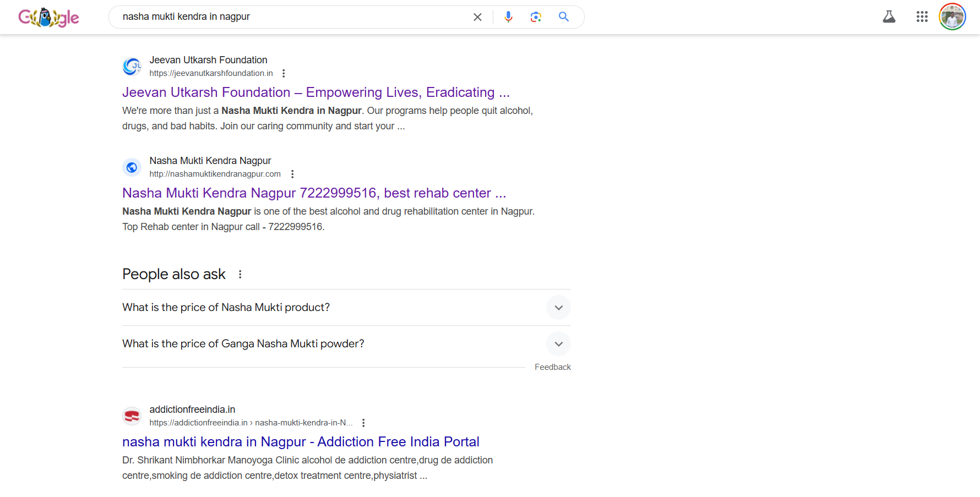Screen dimensions: 980x497
Task: Open Google Lens image search
Action: pyautogui.click(x=536, y=17)
